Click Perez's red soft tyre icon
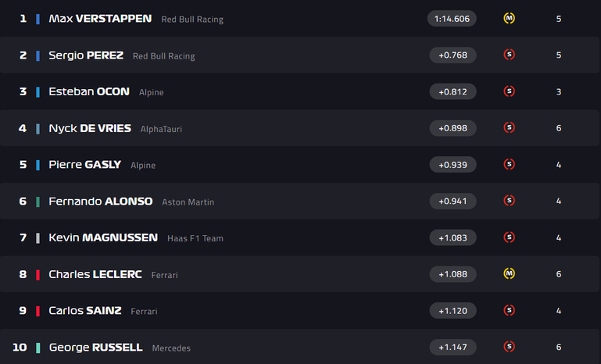This screenshot has height=364, width=601. click(509, 55)
